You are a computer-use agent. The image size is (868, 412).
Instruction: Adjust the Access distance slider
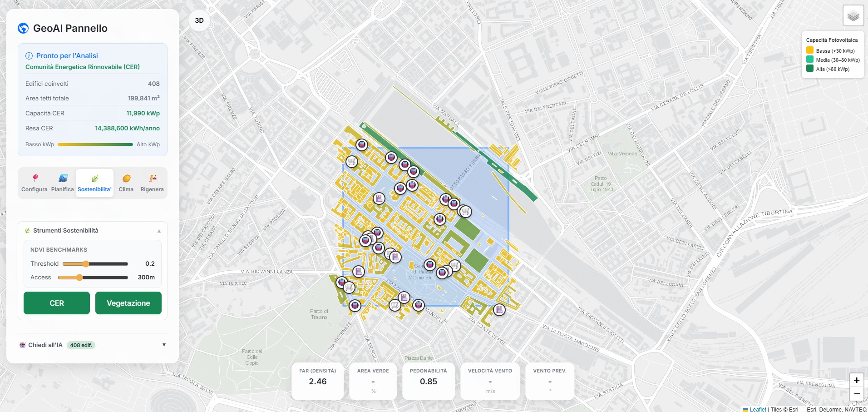(93, 278)
